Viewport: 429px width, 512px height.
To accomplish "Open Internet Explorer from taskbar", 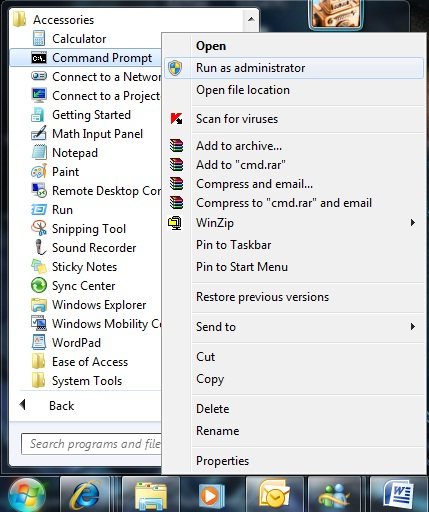I will 85,495.
